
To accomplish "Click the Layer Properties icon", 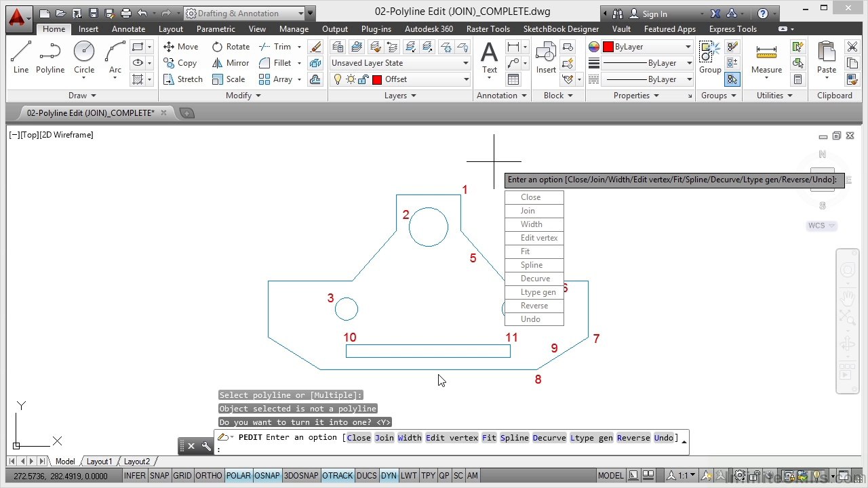I will (338, 47).
